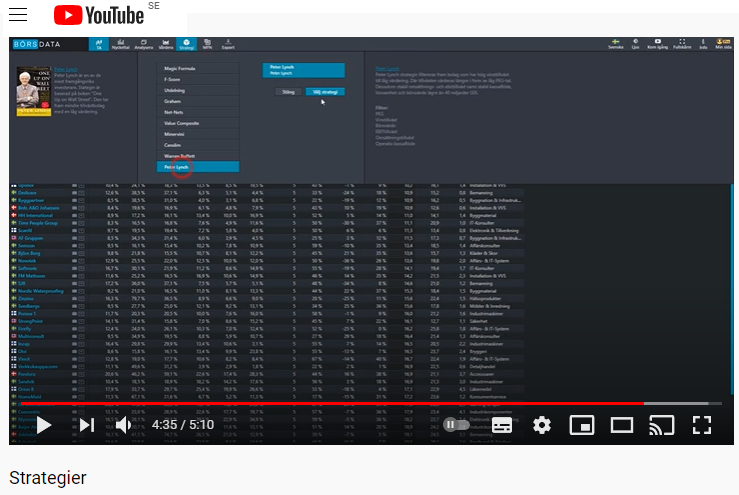The width and height of the screenshot is (739, 495).
Task: Click the briefcase icon in Svedbergs row
Action: pyautogui.click(x=74, y=306)
